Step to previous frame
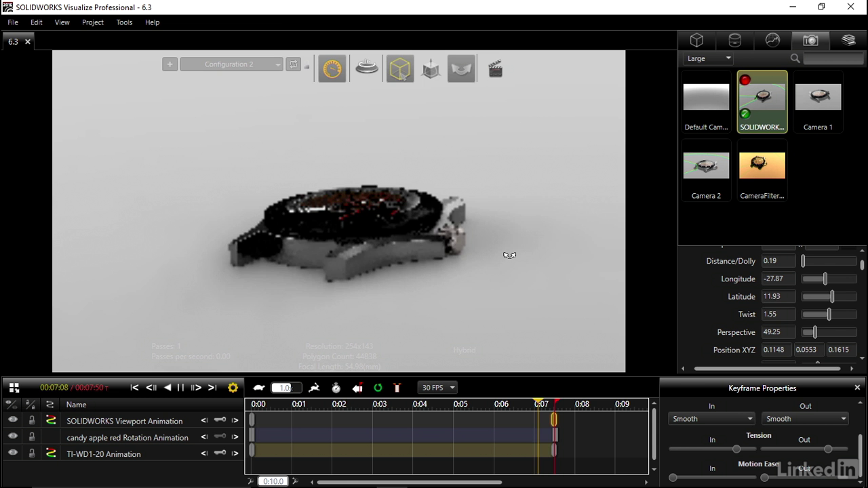 pos(151,388)
